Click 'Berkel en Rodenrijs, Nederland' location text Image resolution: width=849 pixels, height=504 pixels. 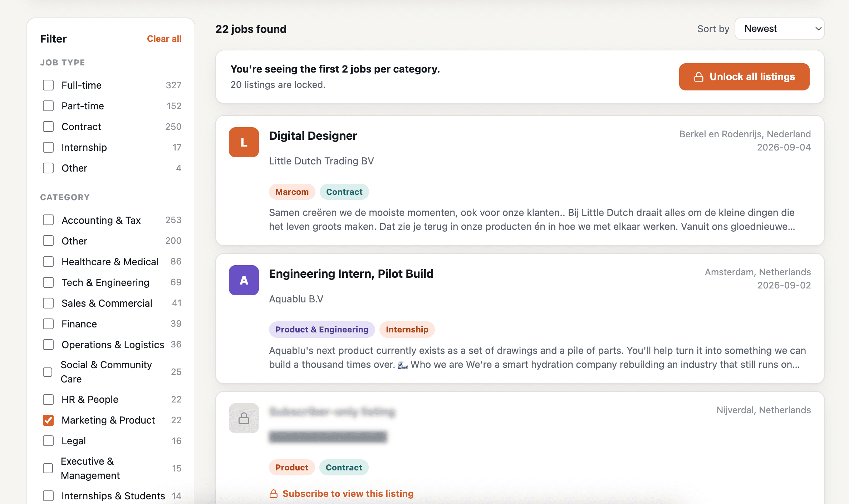[x=745, y=134]
